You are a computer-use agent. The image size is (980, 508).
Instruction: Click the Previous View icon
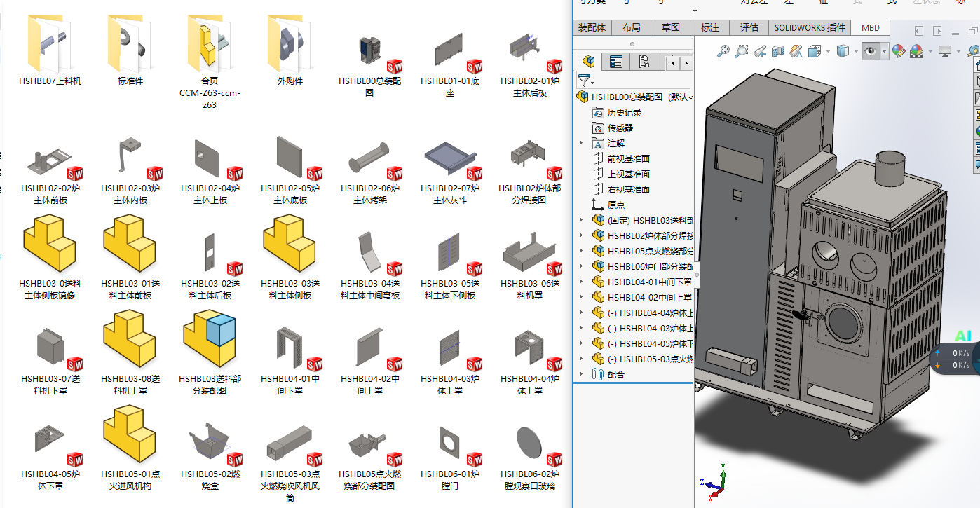pyautogui.click(x=759, y=51)
